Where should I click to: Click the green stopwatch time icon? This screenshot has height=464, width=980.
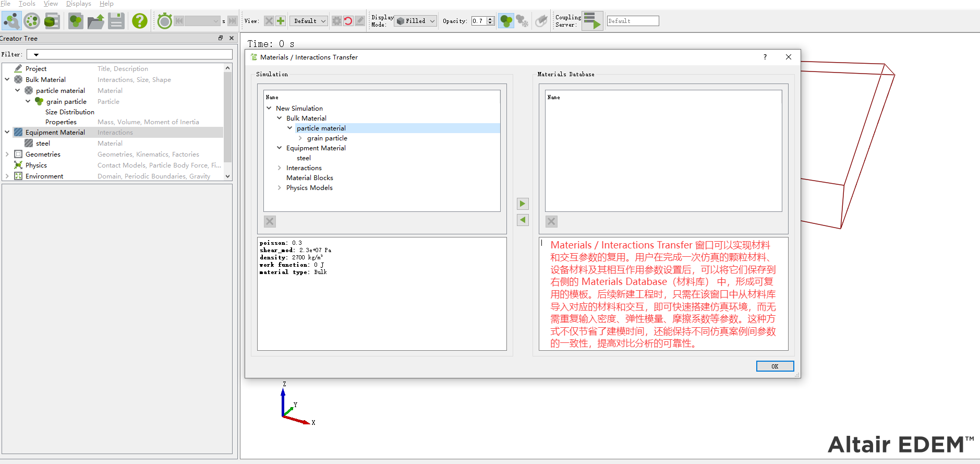[165, 21]
